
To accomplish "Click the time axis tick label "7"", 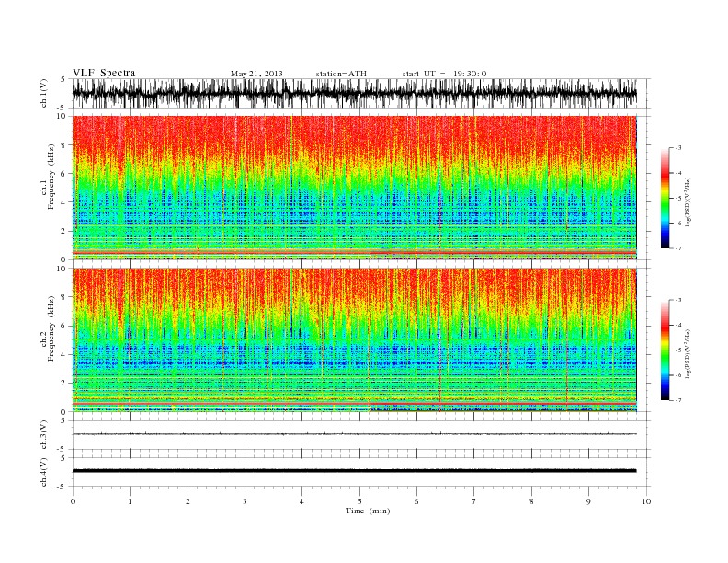I will click(x=473, y=501).
